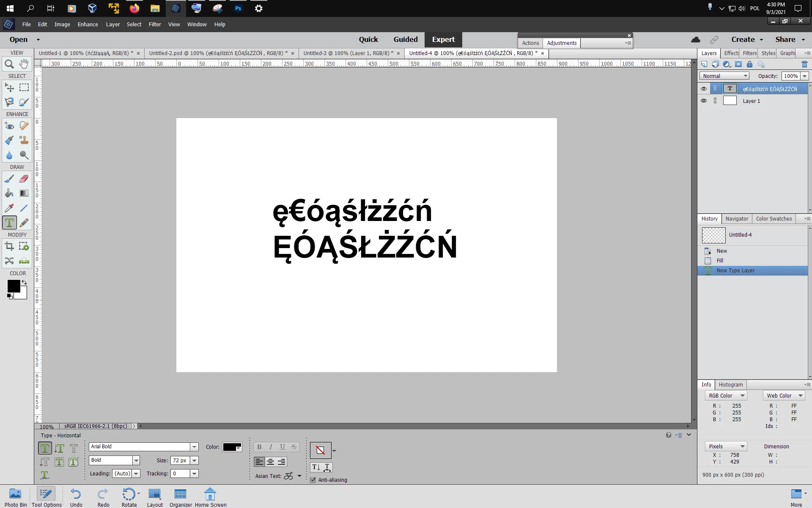Screen dimensions: 812x508
Task: Open the Arial Bold font dropdown
Action: coord(194,447)
